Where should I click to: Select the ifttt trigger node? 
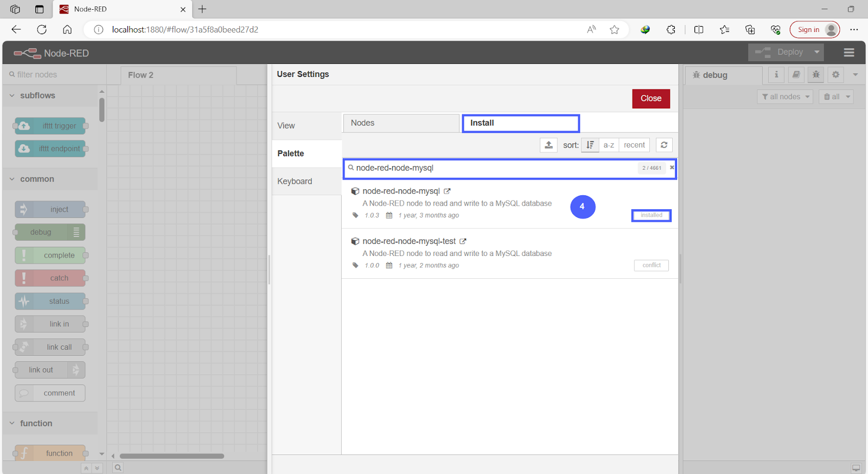pos(50,126)
